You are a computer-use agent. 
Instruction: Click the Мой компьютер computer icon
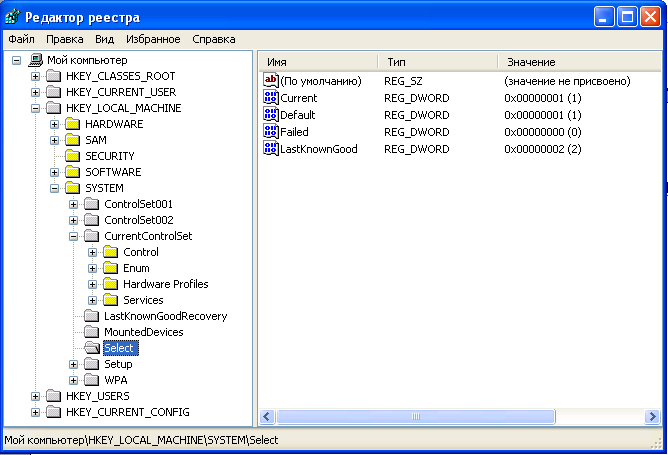36,60
